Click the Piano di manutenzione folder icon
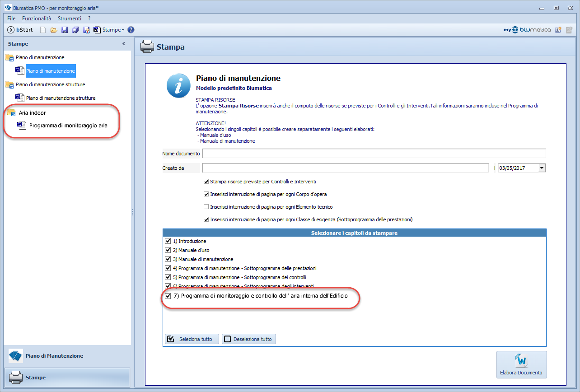The height and width of the screenshot is (392, 580). pyautogui.click(x=9, y=57)
